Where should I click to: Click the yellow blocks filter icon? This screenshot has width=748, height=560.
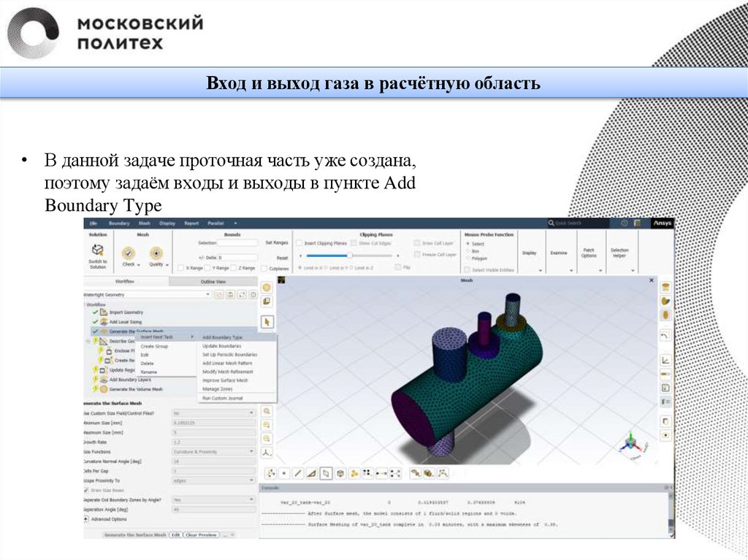coord(354,473)
